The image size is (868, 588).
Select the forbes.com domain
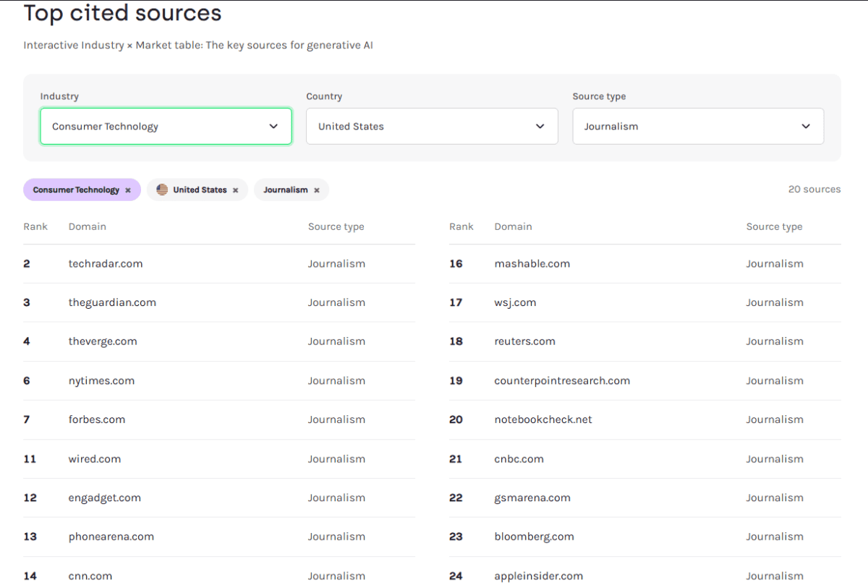coord(97,419)
